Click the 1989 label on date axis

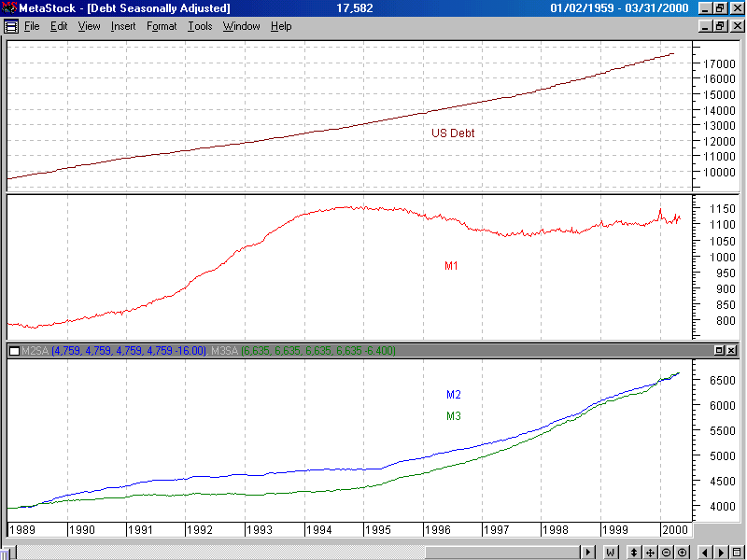pyautogui.click(x=21, y=529)
